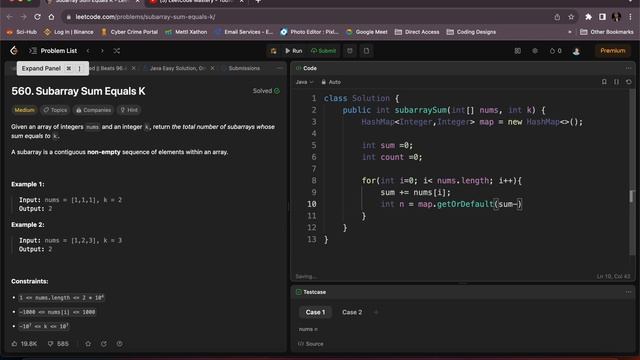This screenshot has width=640, height=360.
Task: Add a new test case with plus
Action: coord(376,312)
